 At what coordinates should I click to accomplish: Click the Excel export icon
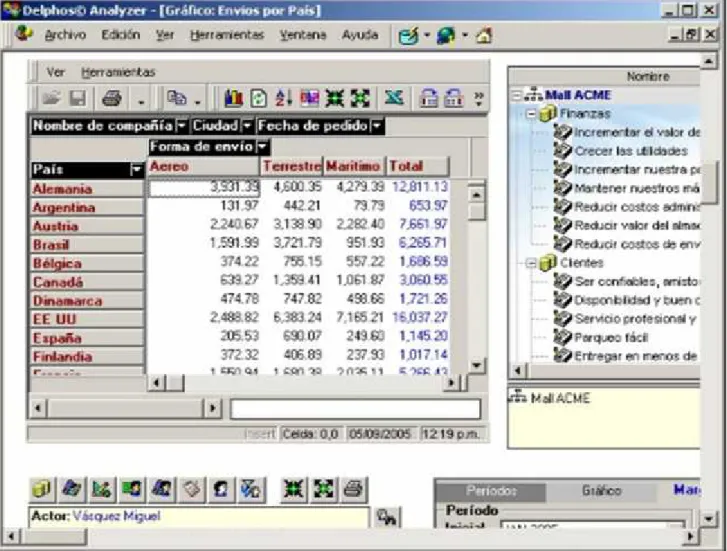pos(394,98)
